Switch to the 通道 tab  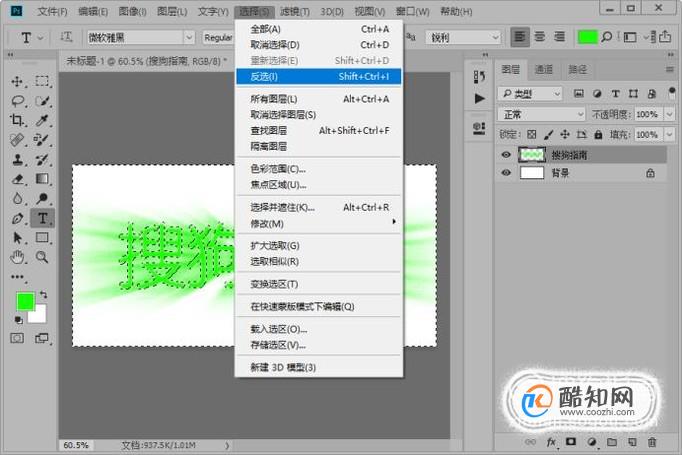544,69
